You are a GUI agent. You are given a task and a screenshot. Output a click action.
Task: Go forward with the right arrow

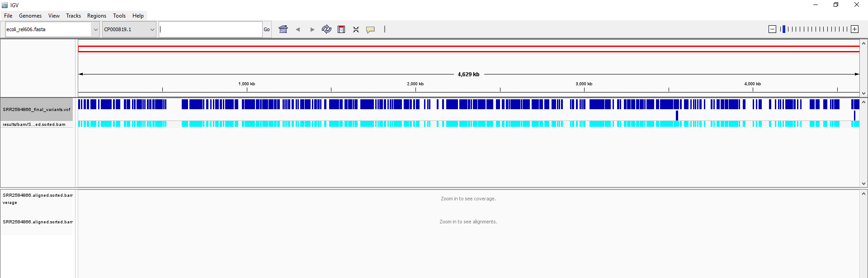coord(312,29)
